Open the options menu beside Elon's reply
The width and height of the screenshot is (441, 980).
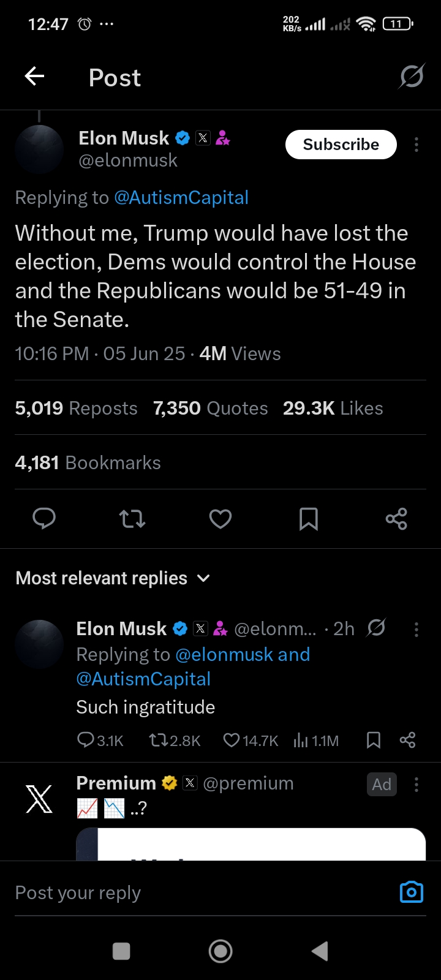417,629
